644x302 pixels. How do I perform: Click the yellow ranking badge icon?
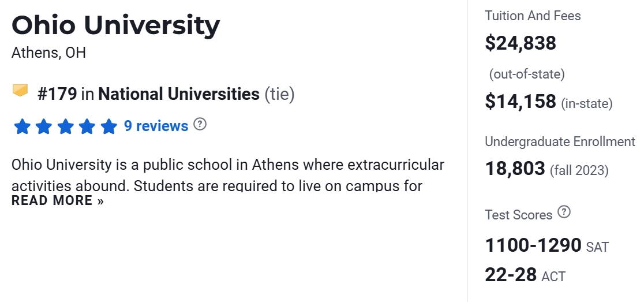click(x=20, y=91)
